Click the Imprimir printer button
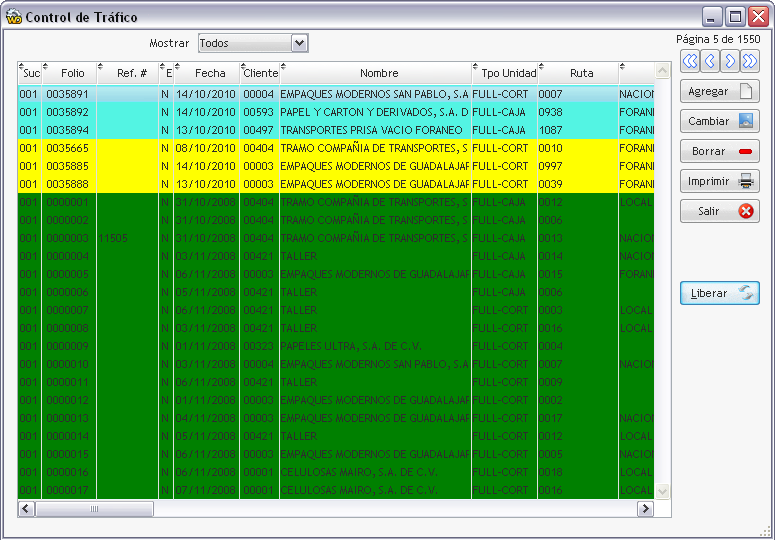 (720, 181)
